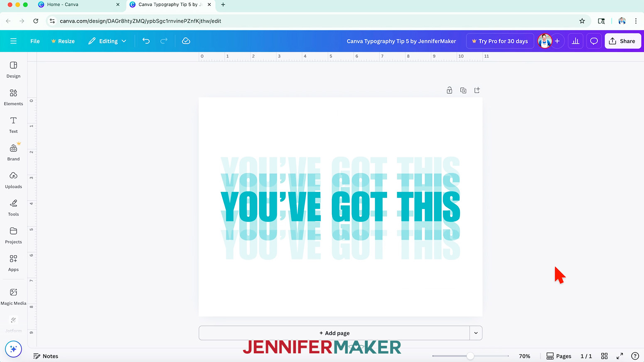Go back in browser history

[8, 21]
